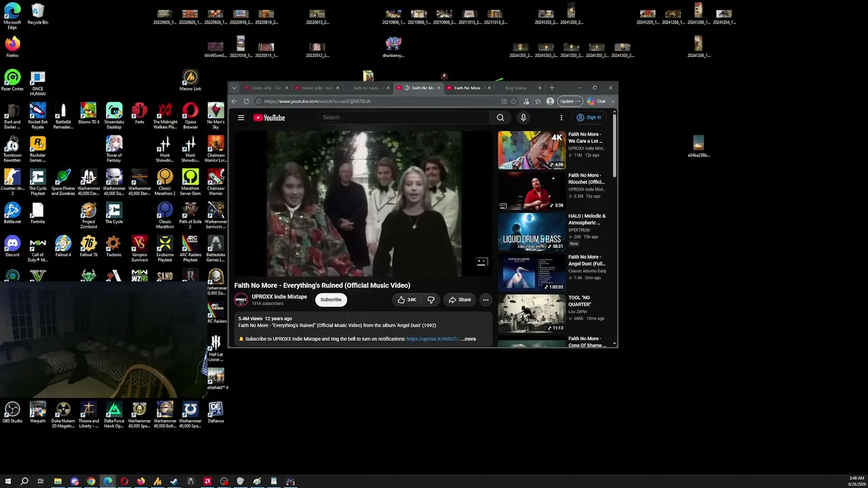Image resolution: width=868 pixels, height=488 pixels.
Task: Select the Factorio desktop shortcut
Action: [x=114, y=245]
